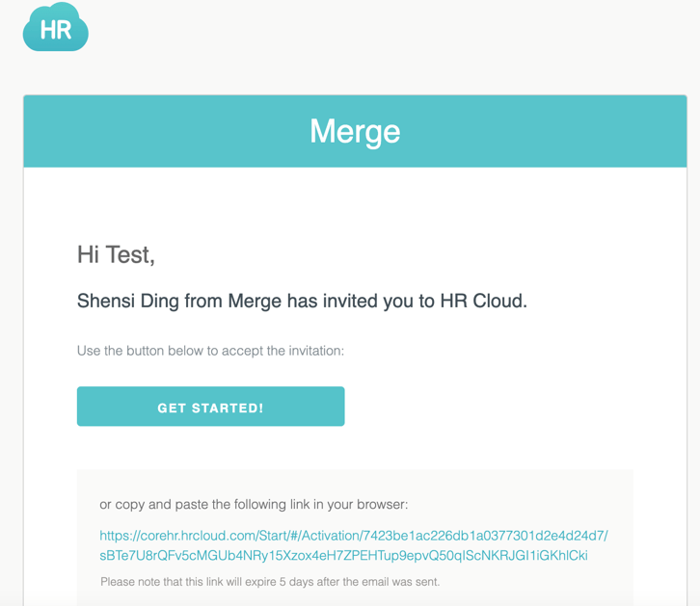Click "in your browser:" phrase
Image resolution: width=700 pixels, height=606 pixels.
(361, 504)
